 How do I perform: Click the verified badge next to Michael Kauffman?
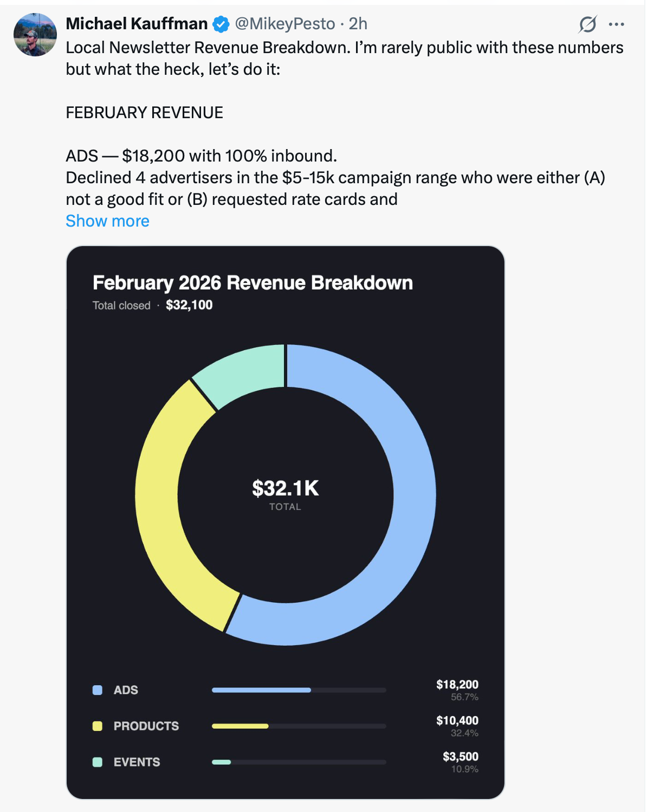[221, 23]
